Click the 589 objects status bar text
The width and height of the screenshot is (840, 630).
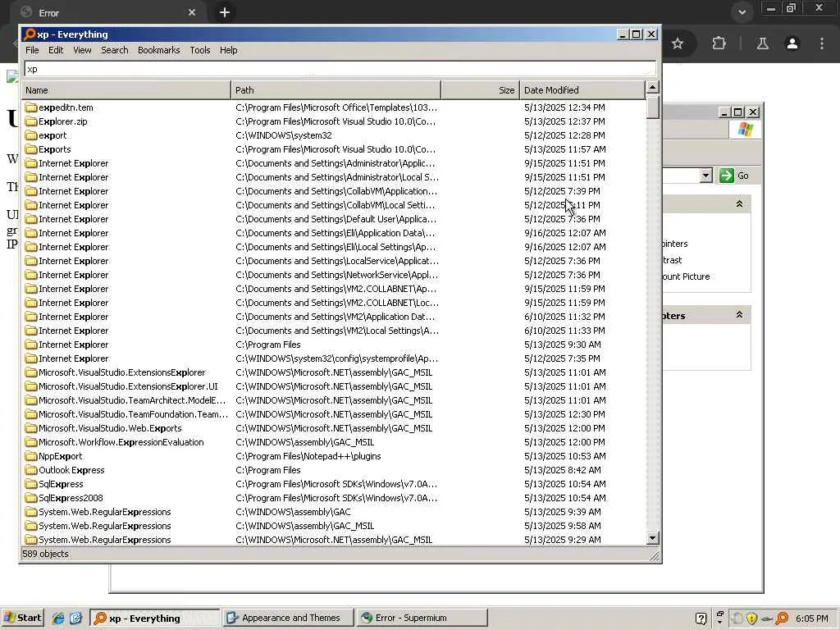click(45, 554)
